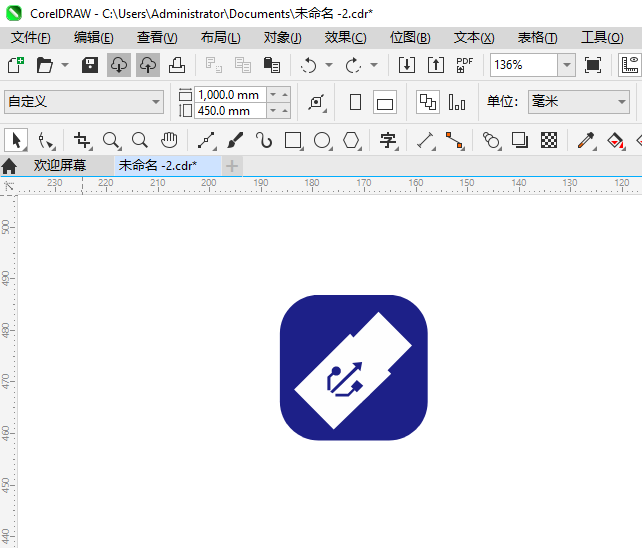Select the blue USB icon on canvas
The width and height of the screenshot is (642, 548).
pos(354,368)
